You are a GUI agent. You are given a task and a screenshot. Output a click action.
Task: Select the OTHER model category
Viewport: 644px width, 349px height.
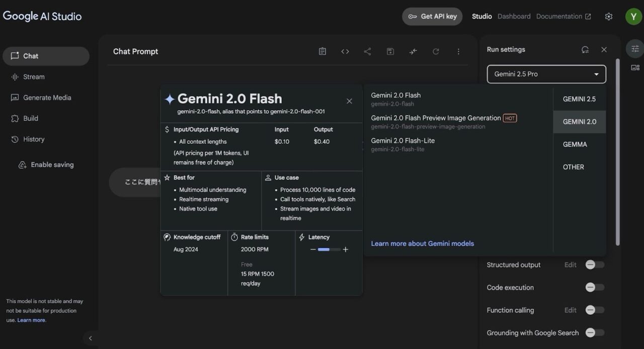tap(579, 167)
